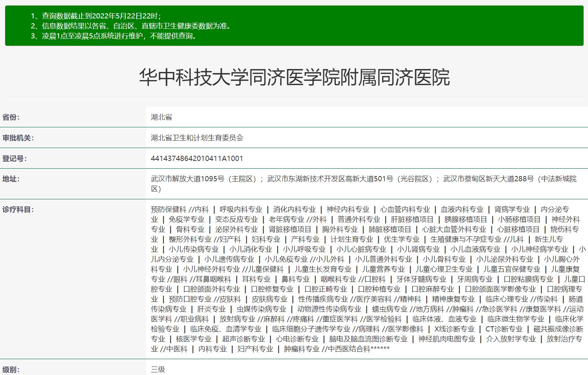This screenshot has width=588, height=375.
Task: Click the 心脏移植项目 entry
Action: [518, 230]
